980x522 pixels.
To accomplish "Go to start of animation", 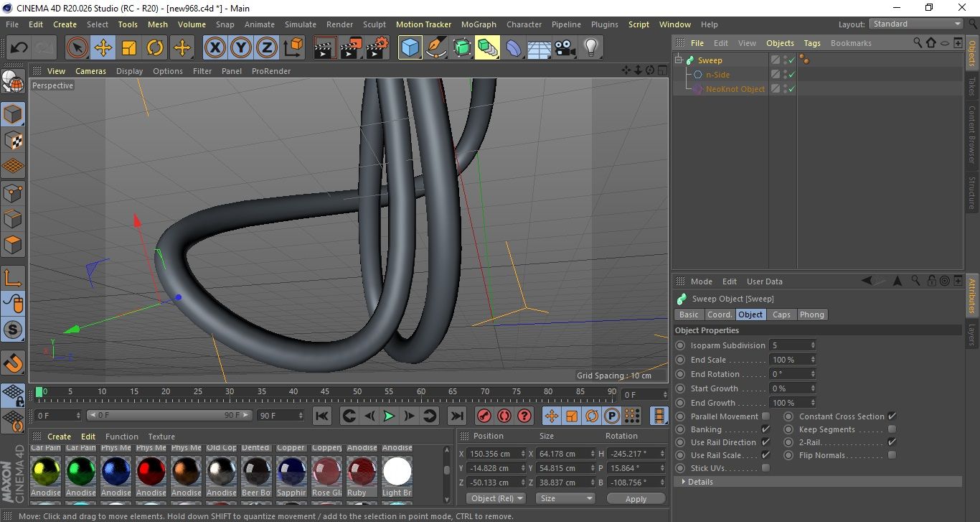I will point(322,416).
